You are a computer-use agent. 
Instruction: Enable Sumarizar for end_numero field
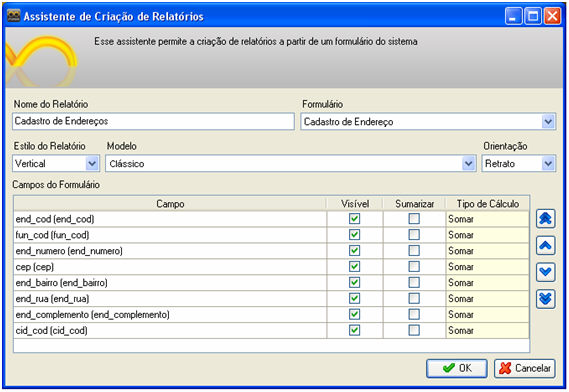click(414, 250)
